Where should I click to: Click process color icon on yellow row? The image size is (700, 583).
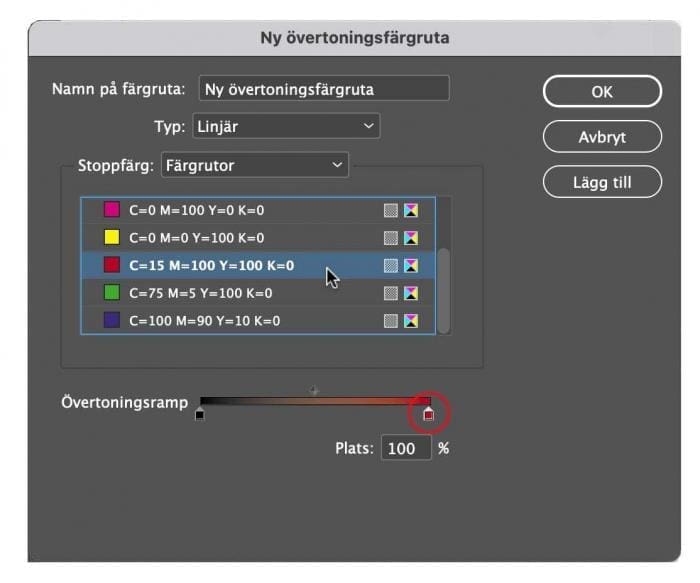pos(391,238)
